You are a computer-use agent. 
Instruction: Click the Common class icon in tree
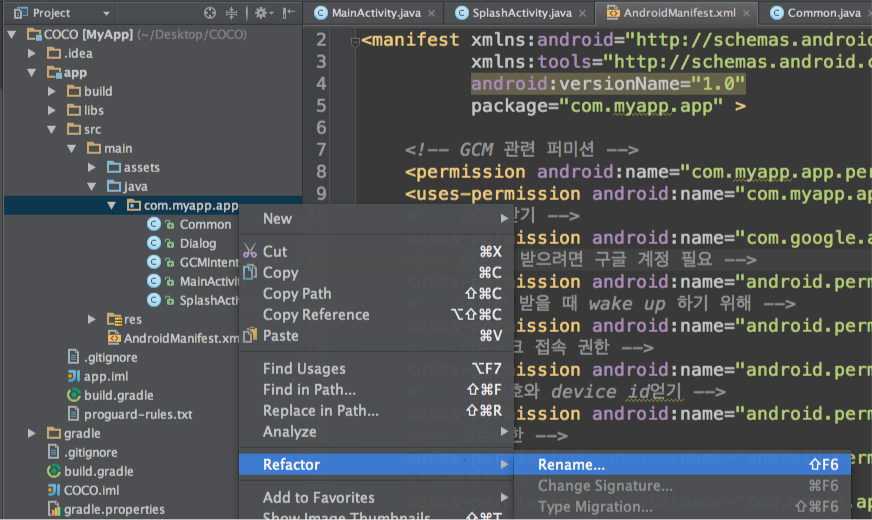click(x=154, y=224)
